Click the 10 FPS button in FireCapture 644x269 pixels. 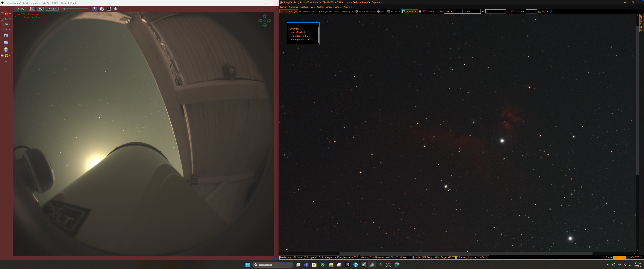coord(20,9)
